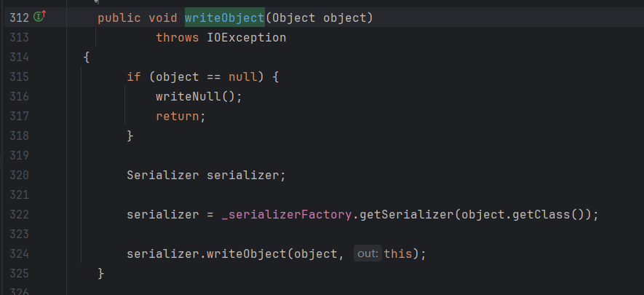Click the throws keyword
The width and height of the screenshot is (644, 295).
coord(177,37)
